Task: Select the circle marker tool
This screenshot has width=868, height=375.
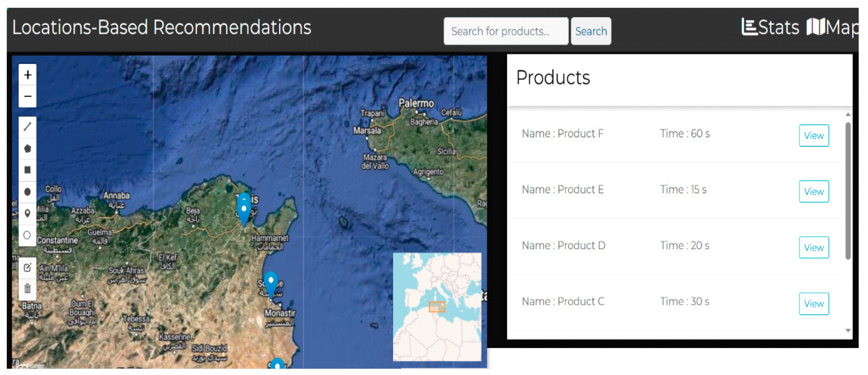Action: point(28,235)
